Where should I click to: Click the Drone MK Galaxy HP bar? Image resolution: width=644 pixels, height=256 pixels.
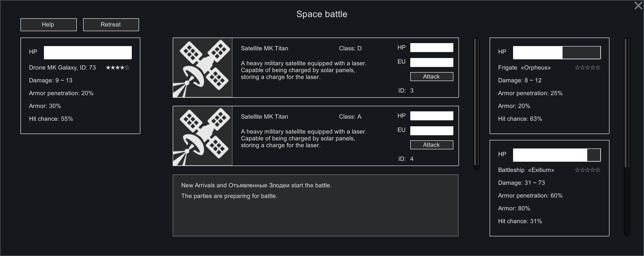coord(87,53)
